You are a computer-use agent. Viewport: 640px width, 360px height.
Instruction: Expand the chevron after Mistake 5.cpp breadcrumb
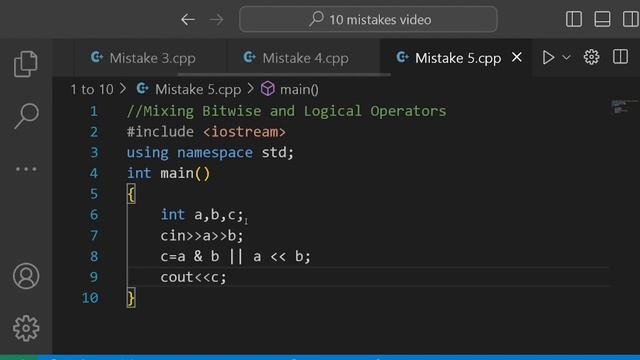(251, 89)
